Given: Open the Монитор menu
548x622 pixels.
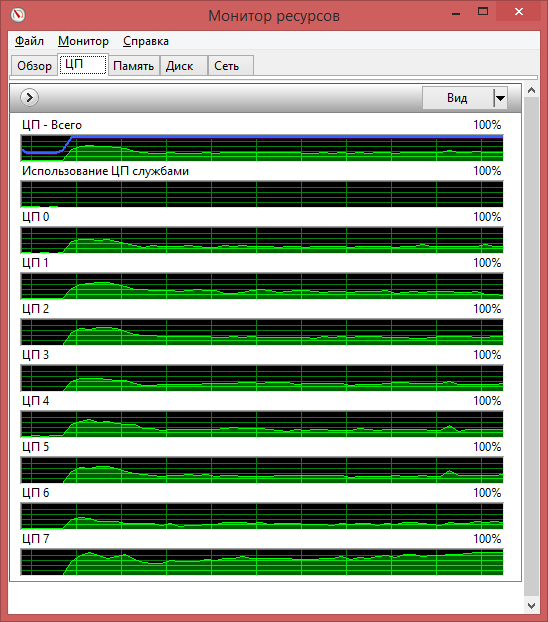Looking at the screenshot, I should (x=83, y=41).
